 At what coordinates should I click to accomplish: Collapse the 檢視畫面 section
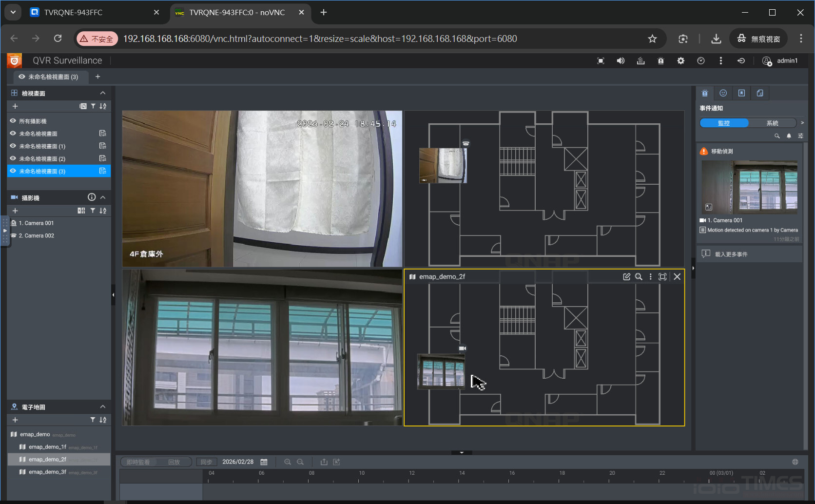[103, 93]
